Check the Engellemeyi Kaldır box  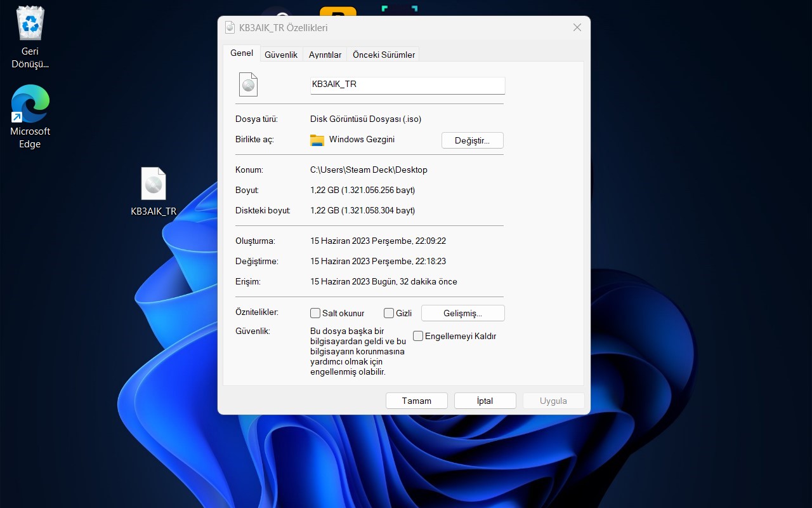pos(418,336)
